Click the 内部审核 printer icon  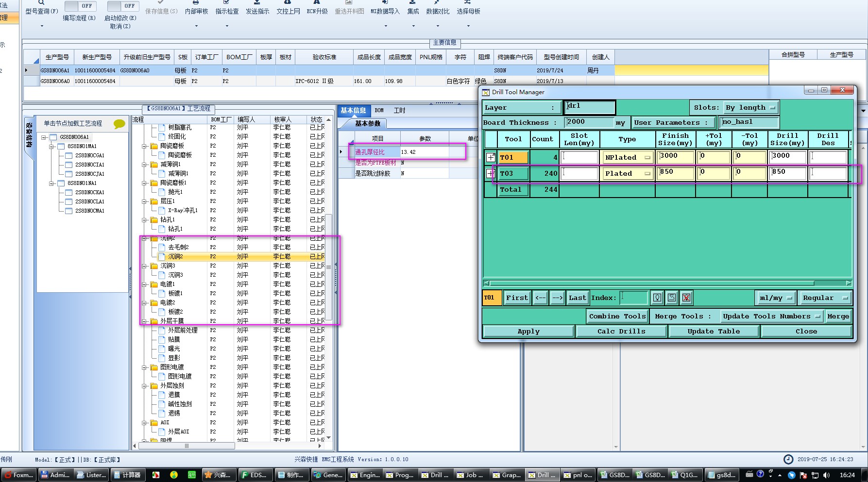tap(196, 2)
